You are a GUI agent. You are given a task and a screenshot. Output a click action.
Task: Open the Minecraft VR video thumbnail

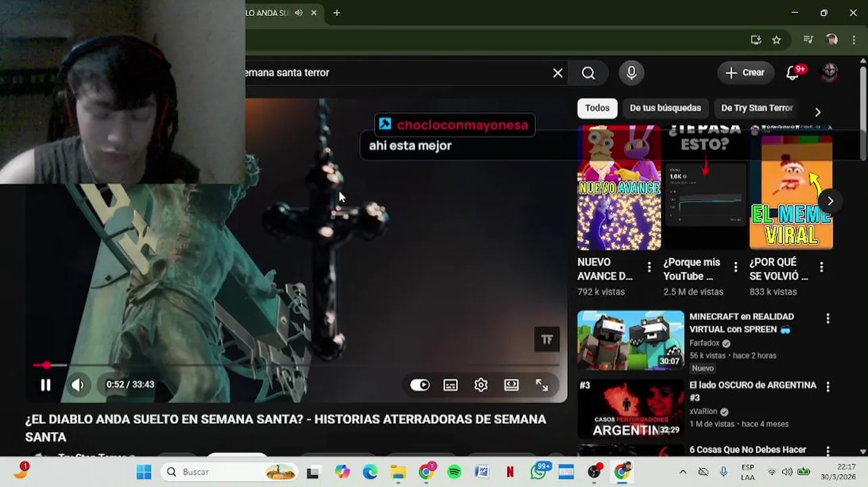(x=631, y=340)
